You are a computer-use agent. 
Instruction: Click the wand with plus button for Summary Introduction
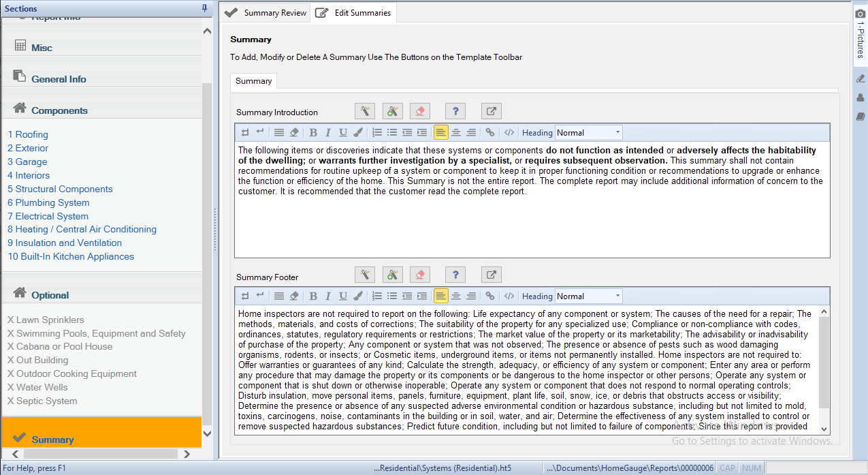click(x=392, y=111)
